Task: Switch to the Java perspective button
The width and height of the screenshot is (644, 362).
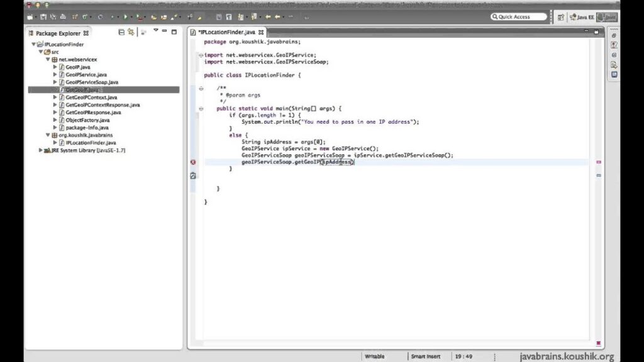Action: pyautogui.click(x=607, y=17)
